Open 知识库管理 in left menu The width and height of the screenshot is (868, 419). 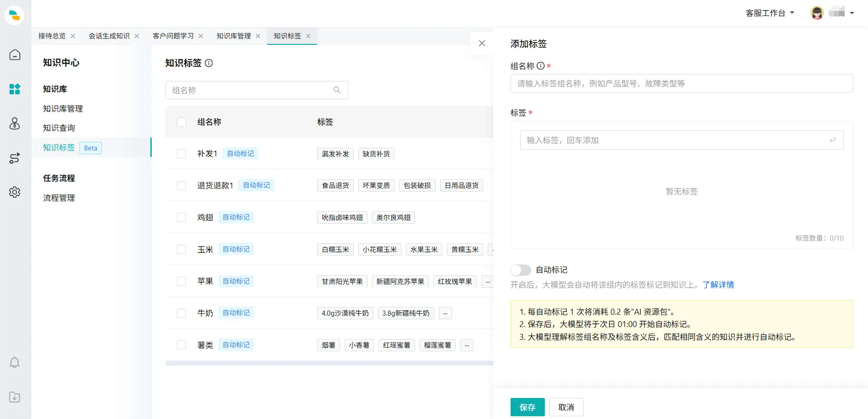point(63,109)
